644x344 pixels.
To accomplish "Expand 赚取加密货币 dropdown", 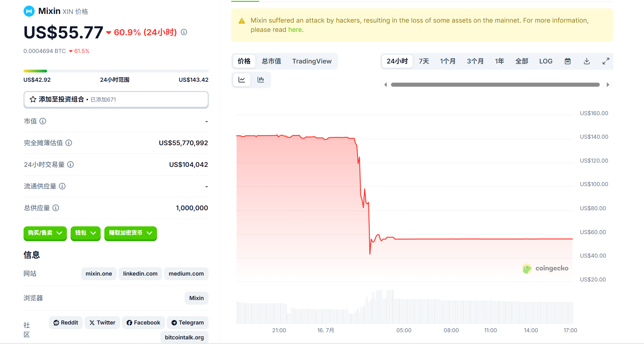I will [131, 233].
